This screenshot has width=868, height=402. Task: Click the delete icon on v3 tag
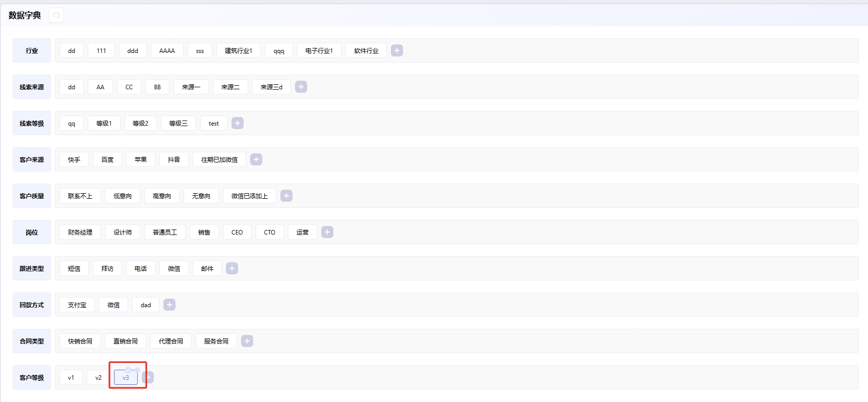coord(137,370)
